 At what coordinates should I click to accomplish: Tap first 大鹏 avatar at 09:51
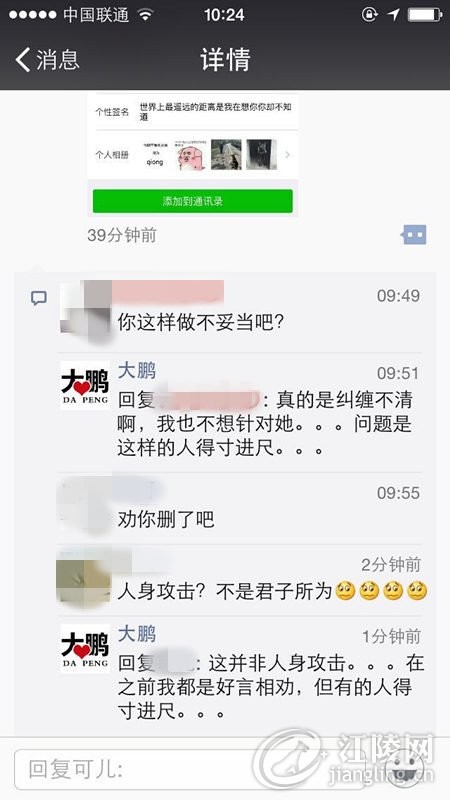[x=85, y=385]
